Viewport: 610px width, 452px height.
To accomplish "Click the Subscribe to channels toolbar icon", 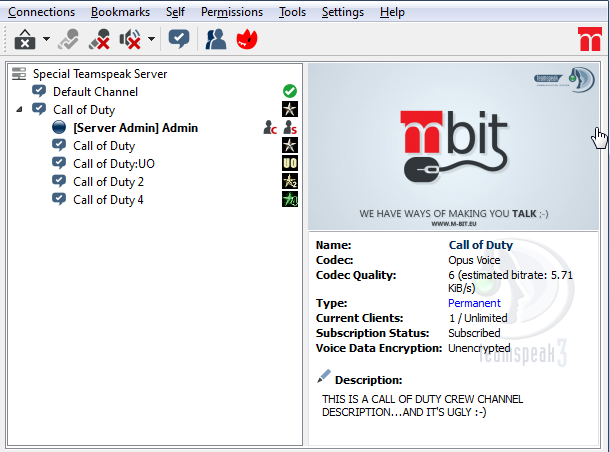I will tap(179, 39).
